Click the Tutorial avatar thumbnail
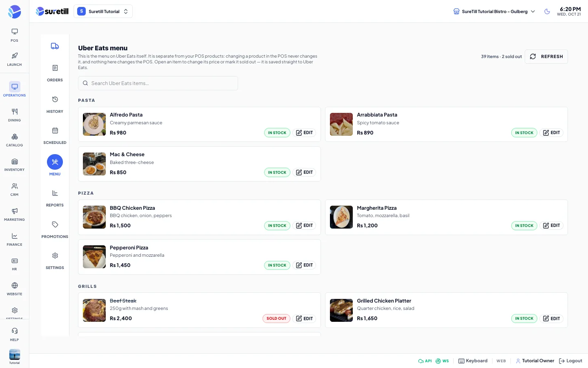Screen dimensions: 588x368 pos(14,355)
